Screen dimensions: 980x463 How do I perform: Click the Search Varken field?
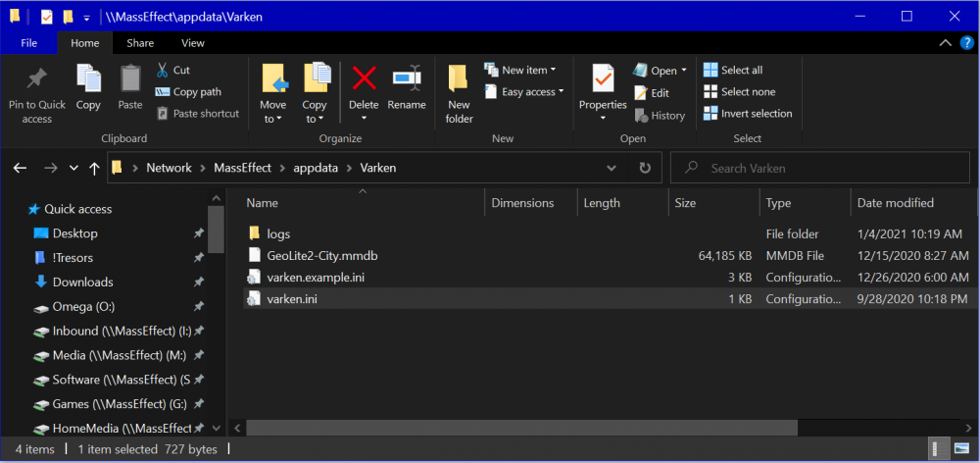[x=819, y=168]
